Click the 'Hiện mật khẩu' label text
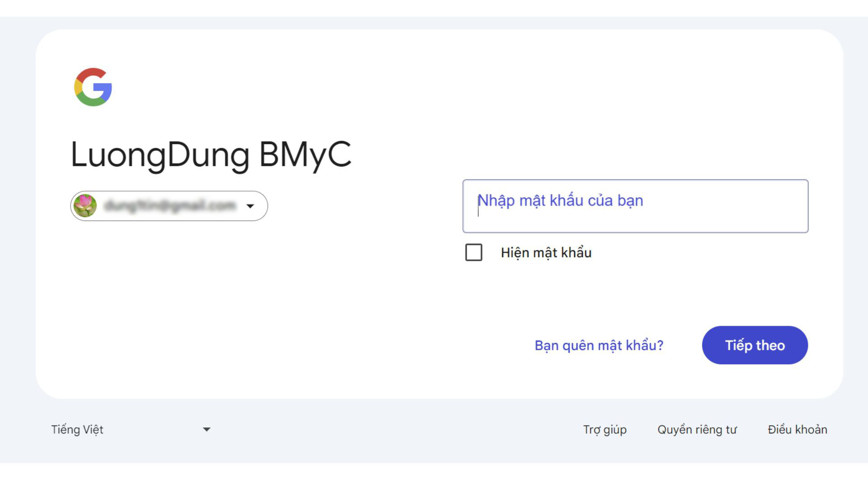Image resolution: width=868 pixels, height=488 pixels. pos(546,253)
